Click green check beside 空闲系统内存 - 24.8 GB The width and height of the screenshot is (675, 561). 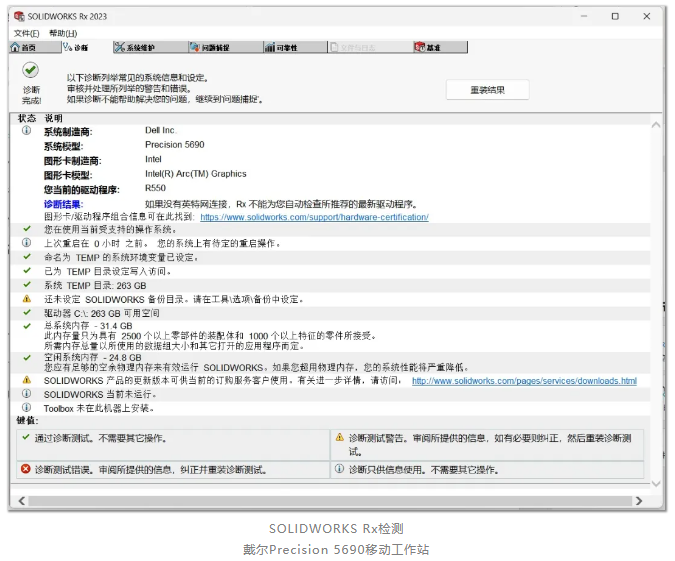pos(27,357)
